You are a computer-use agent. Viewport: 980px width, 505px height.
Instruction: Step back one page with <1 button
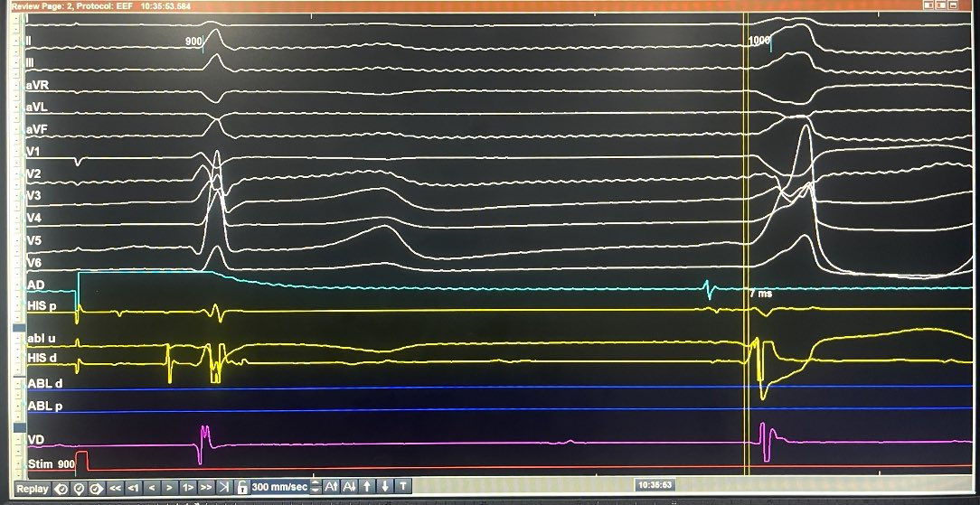coord(133,488)
